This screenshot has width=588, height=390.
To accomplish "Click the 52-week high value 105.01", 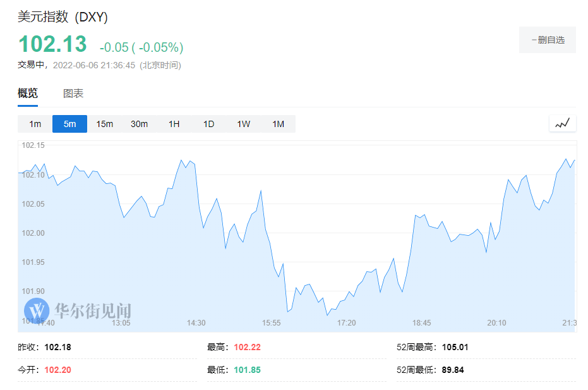I will 455,347.
